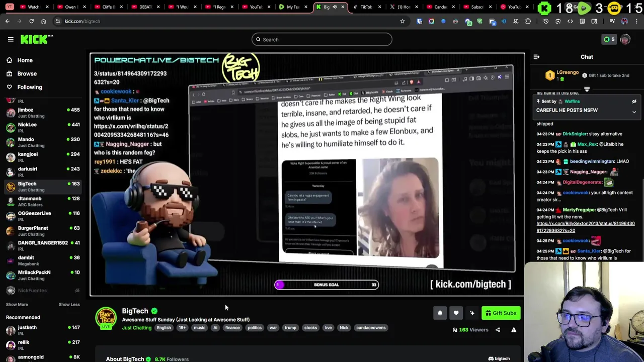
Task: Open NickLee channel in sidebar
Action: pyautogui.click(x=42, y=128)
